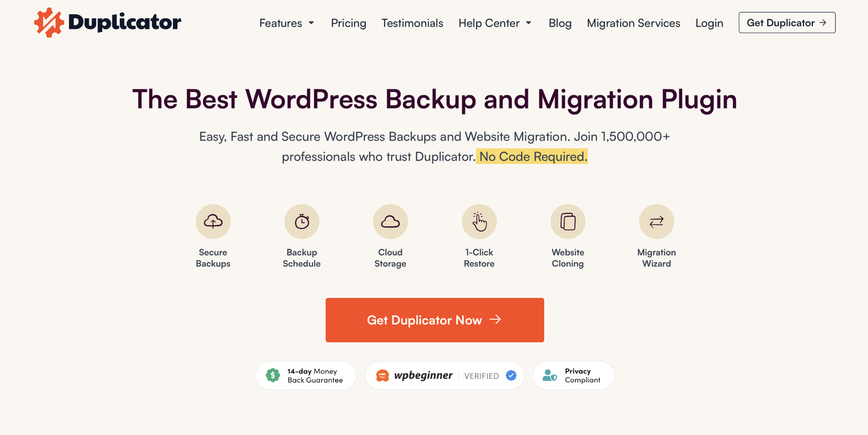Screen dimensions: 868x435
Task: Click the green dollar money-back badge icon
Action: coord(273,375)
